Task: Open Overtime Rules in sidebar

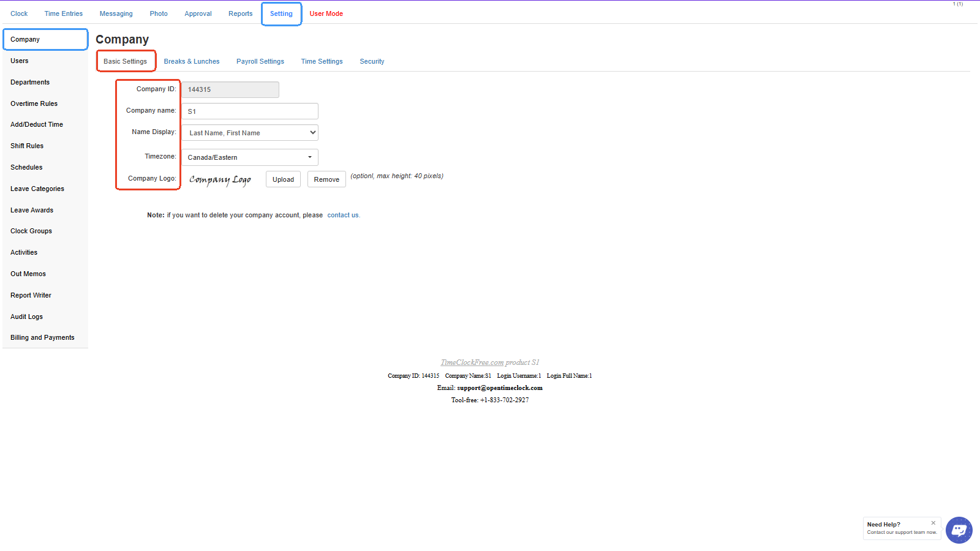Action: (34, 104)
